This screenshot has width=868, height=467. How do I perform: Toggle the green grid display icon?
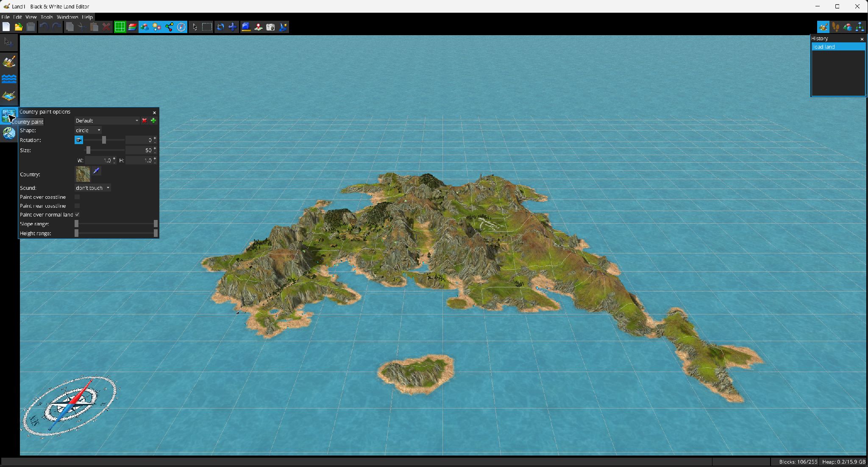point(120,27)
